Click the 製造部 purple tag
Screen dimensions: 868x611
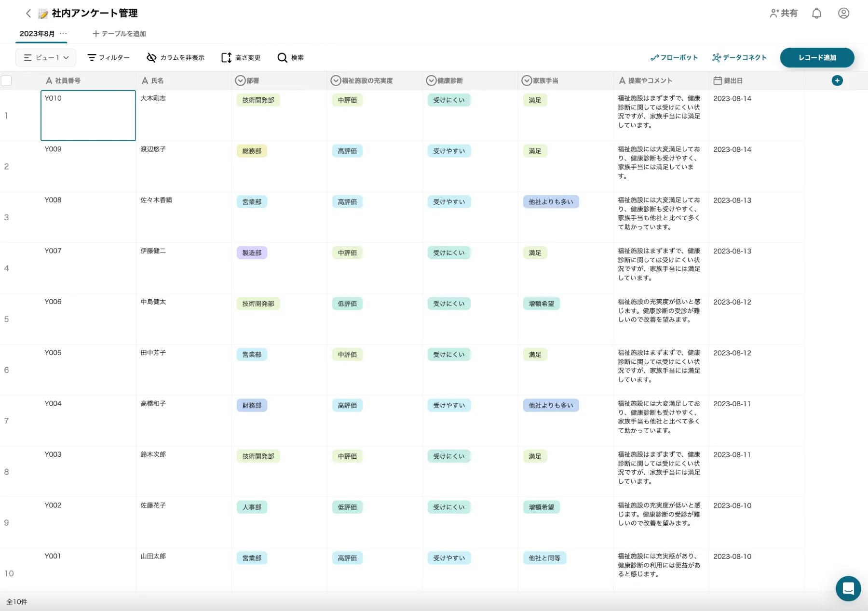tap(252, 253)
